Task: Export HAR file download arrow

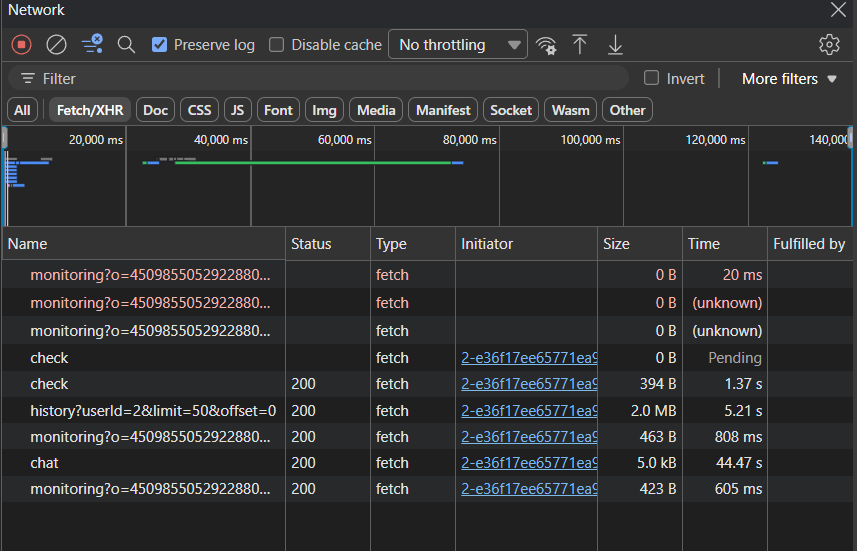Action: pyautogui.click(x=615, y=44)
